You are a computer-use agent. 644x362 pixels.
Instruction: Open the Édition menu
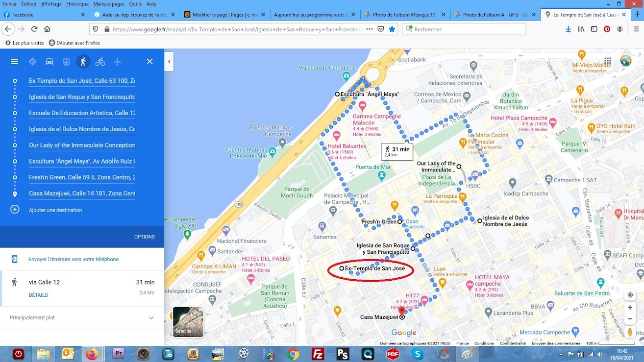[29, 4]
